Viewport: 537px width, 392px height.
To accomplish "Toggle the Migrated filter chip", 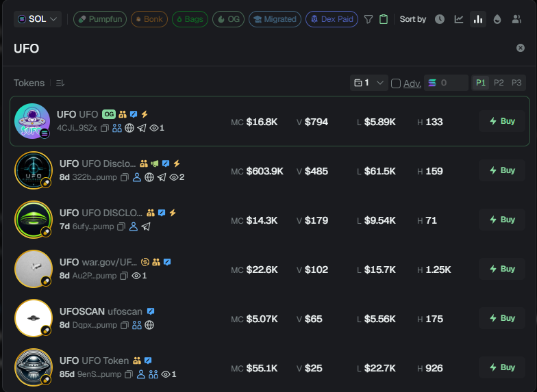I will [x=275, y=19].
